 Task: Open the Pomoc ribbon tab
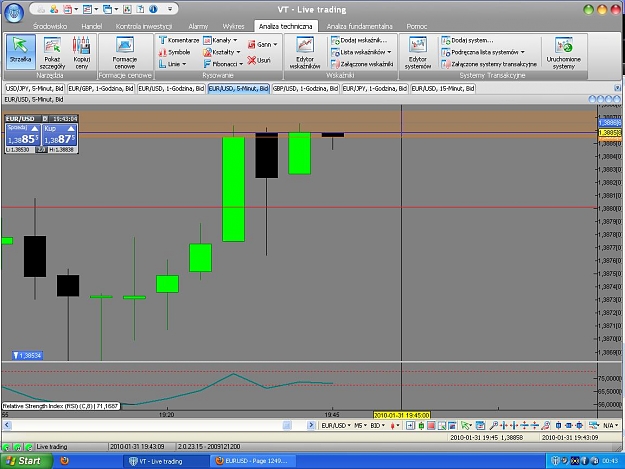click(x=417, y=26)
